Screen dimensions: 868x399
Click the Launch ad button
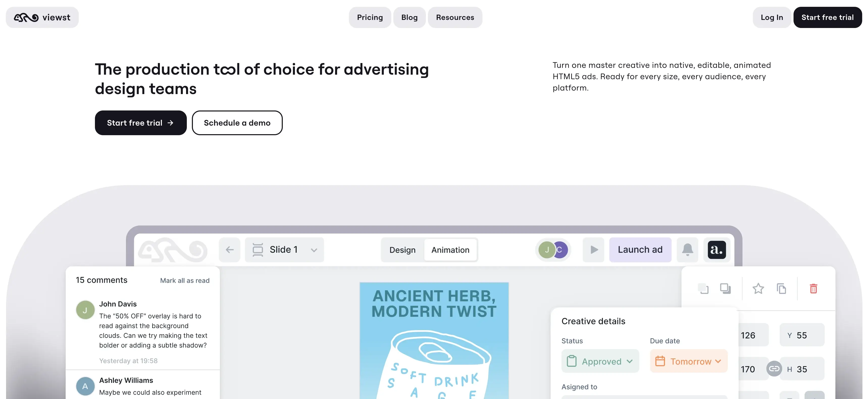point(640,249)
